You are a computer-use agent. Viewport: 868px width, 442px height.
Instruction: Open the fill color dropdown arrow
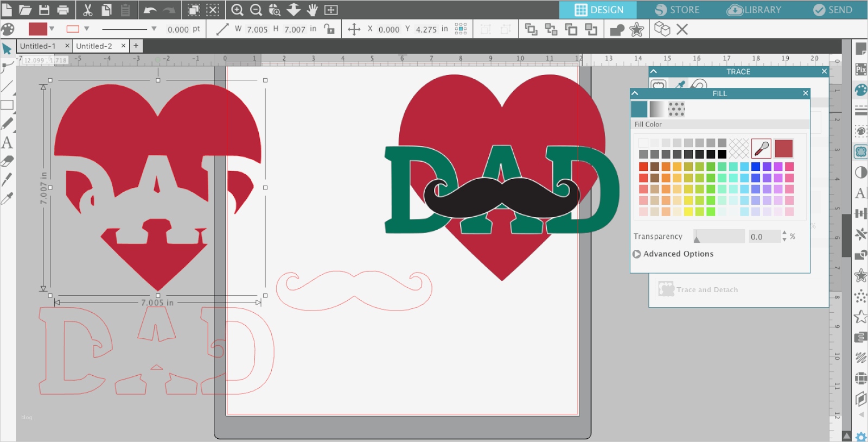[52, 29]
